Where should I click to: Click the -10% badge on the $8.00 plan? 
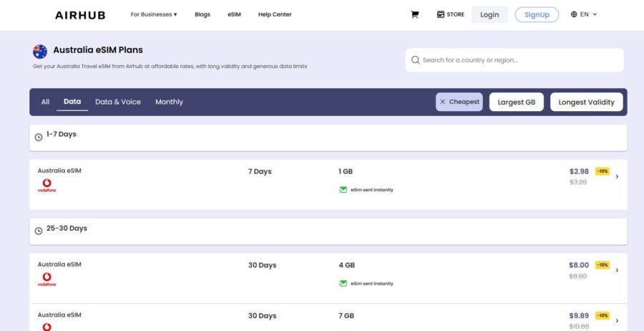click(x=602, y=265)
